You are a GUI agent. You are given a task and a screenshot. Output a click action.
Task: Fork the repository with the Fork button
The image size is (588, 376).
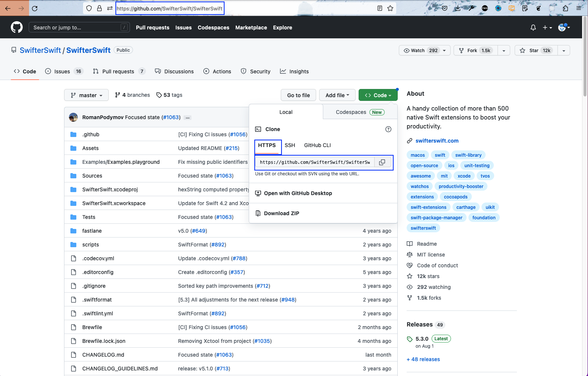point(475,50)
